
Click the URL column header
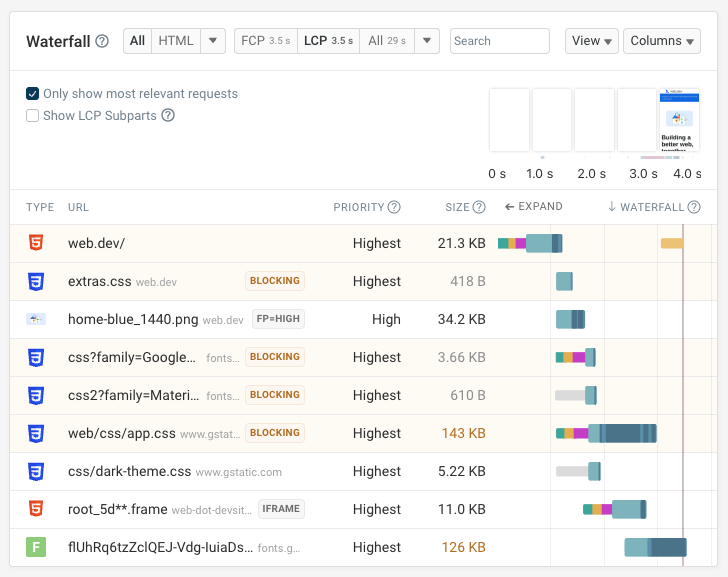click(78, 207)
